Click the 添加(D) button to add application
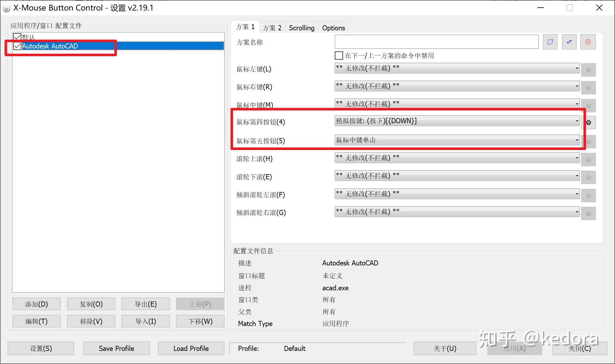Screen dimensions: 615x364 point(36,304)
